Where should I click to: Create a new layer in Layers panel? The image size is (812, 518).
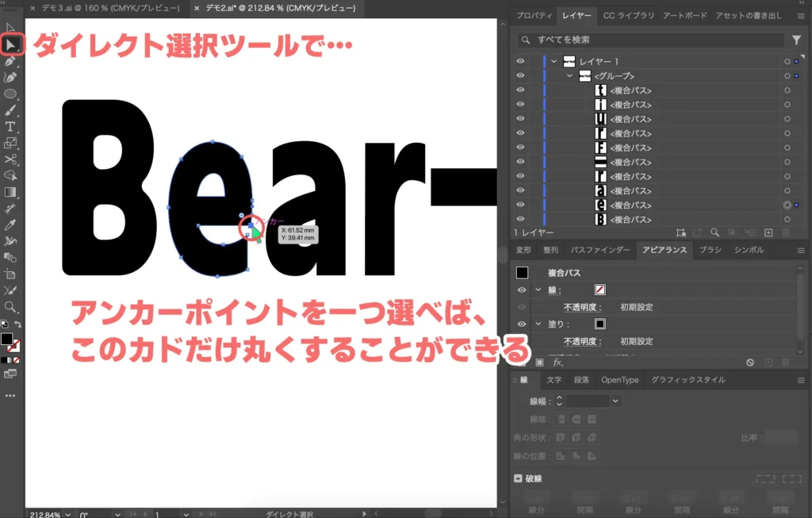pyautogui.click(x=769, y=232)
